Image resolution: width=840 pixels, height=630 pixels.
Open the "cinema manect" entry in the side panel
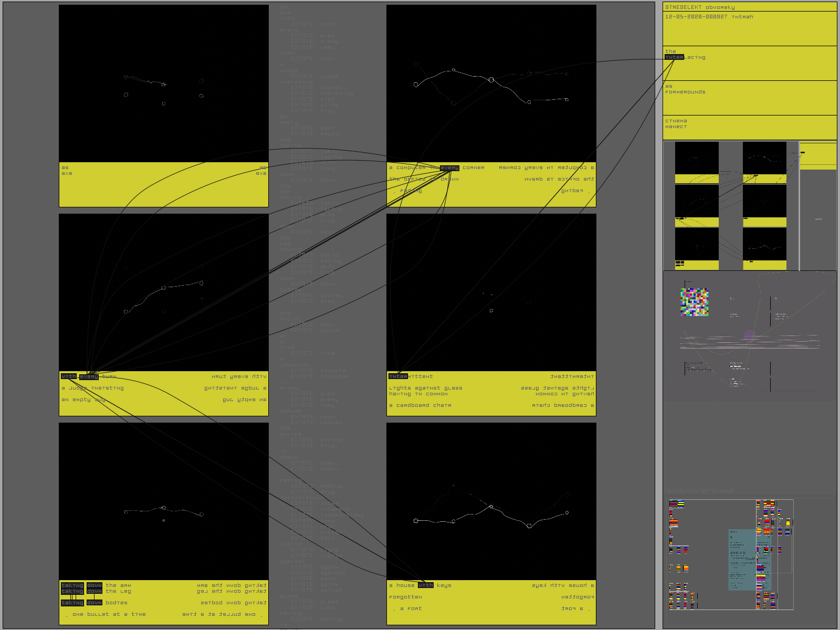point(676,124)
